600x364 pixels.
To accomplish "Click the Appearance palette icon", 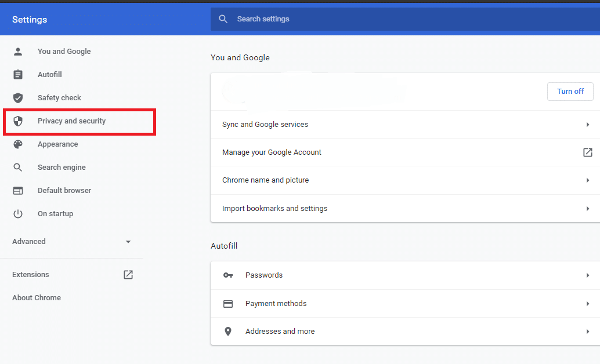I will [18, 144].
